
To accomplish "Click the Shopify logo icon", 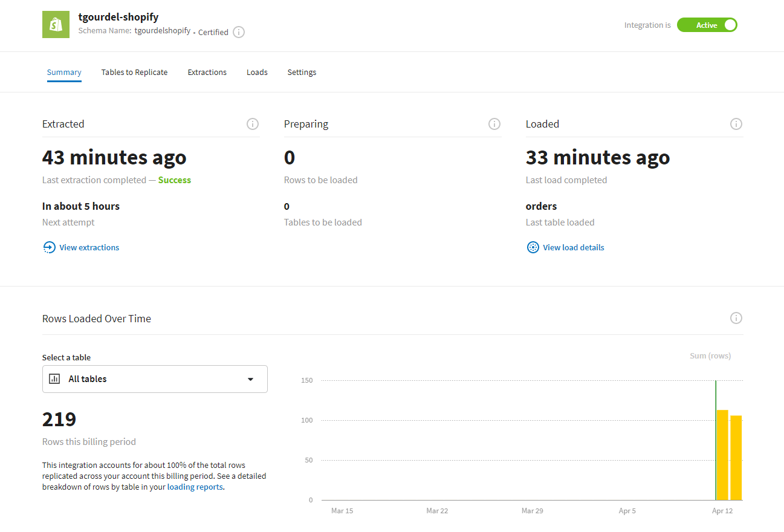I will [56, 25].
